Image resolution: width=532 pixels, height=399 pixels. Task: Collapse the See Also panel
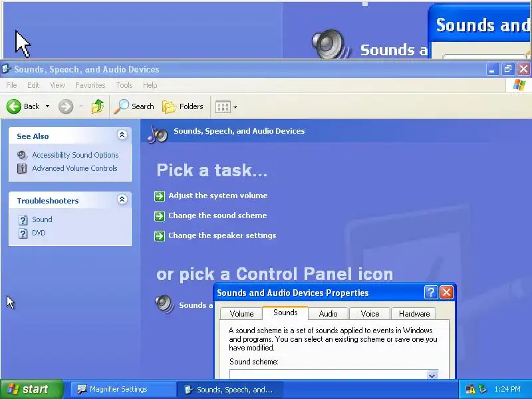[x=122, y=135]
